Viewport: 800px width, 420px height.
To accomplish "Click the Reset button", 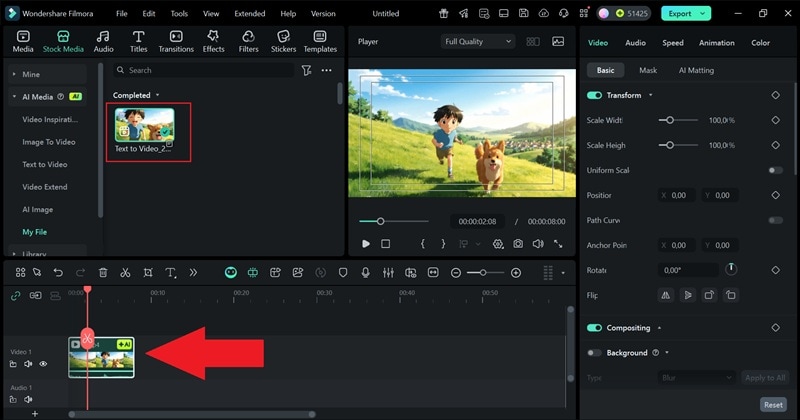I will 773,405.
